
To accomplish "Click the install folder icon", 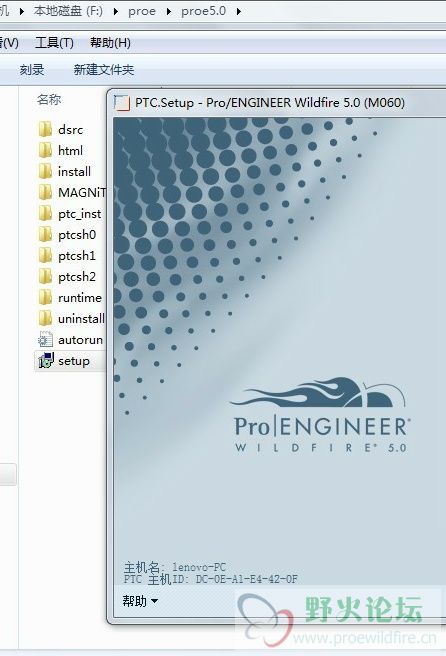I will (x=45, y=171).
